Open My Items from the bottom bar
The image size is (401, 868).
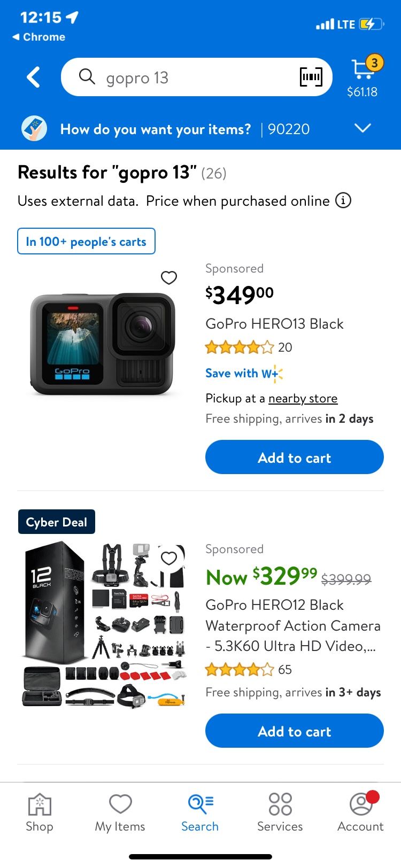click(120, 811)
